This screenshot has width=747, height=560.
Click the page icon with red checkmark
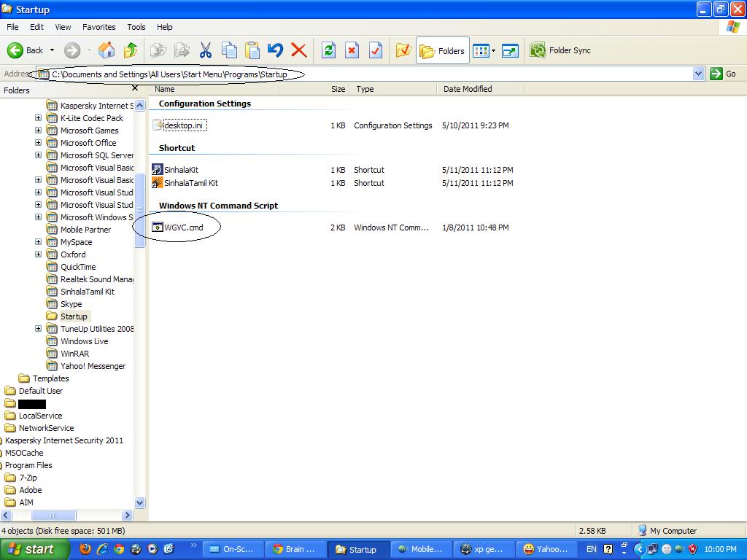pyautogui.click(x=376, y=50)
